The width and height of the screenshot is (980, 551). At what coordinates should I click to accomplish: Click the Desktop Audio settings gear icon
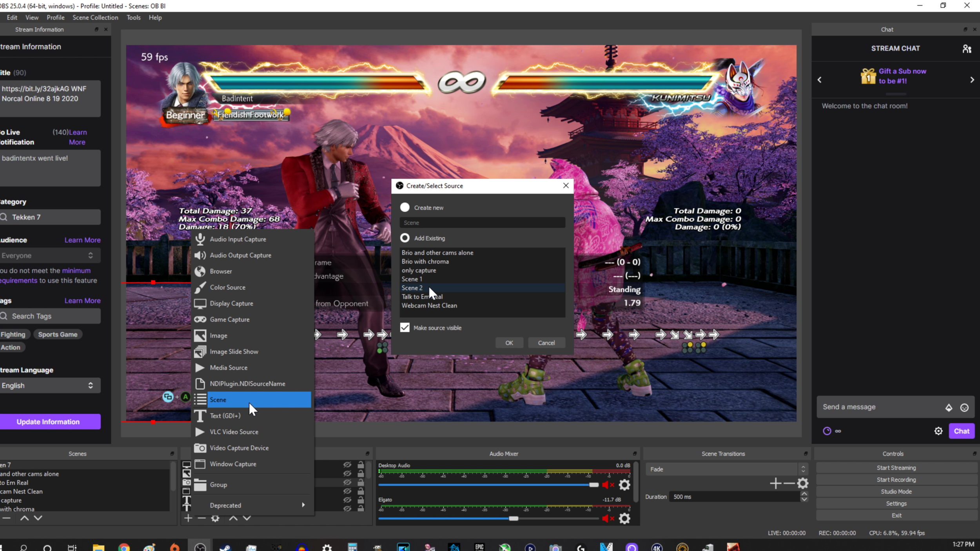[624, 485]
